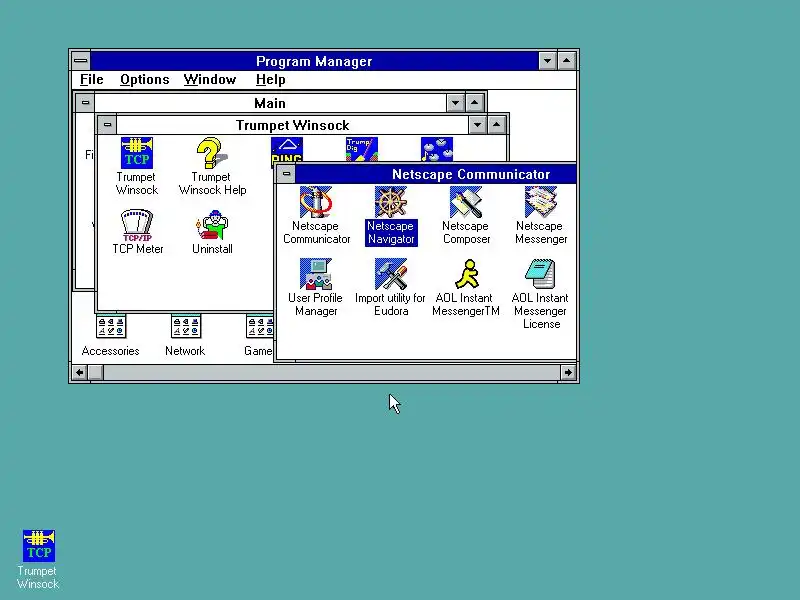Image resolution: width=800 pixels, height=600 pixels.
Task: Open Trumpet Winsock window control menu box
Action: click(x=107, y=124)
